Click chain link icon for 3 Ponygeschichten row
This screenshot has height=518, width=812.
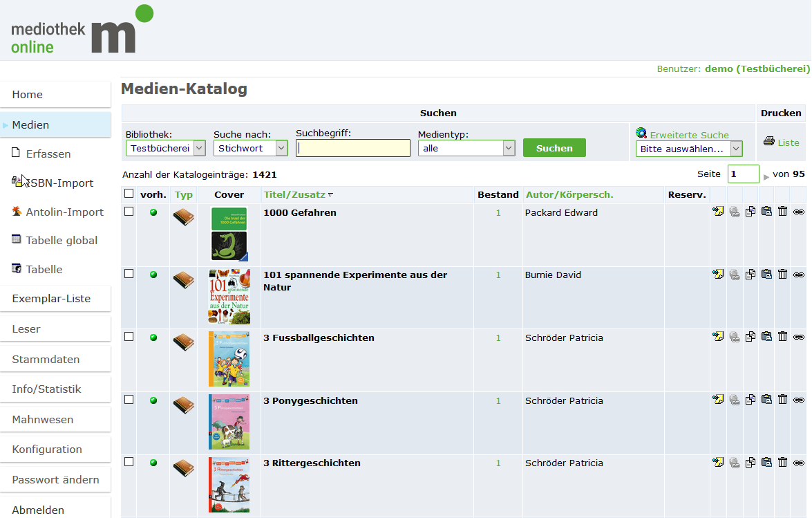click(799, 400)
